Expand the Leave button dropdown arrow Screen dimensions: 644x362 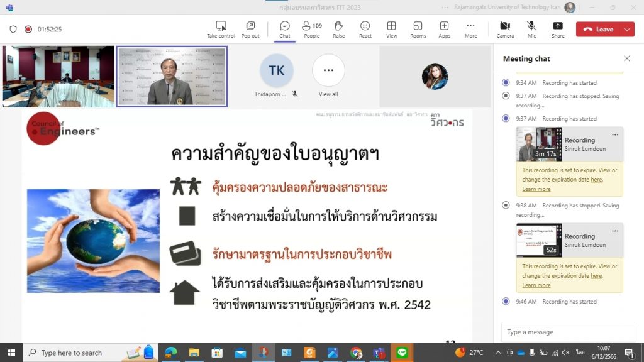coord(626,29)
